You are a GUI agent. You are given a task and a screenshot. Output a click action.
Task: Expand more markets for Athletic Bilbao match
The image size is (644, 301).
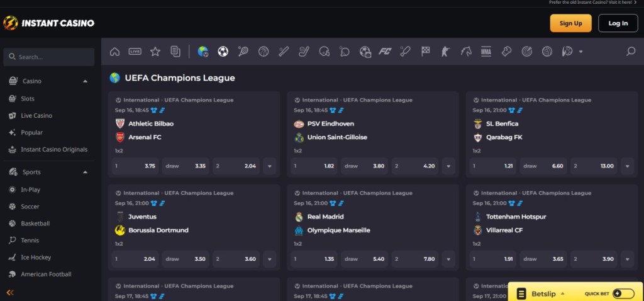click(270, 166)
